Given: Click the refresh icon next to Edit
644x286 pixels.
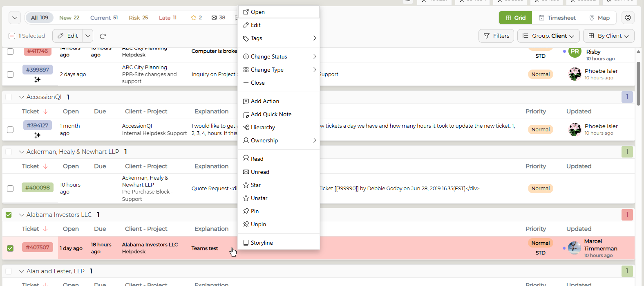Looking at the screenshot, I should tap(103, 36).
